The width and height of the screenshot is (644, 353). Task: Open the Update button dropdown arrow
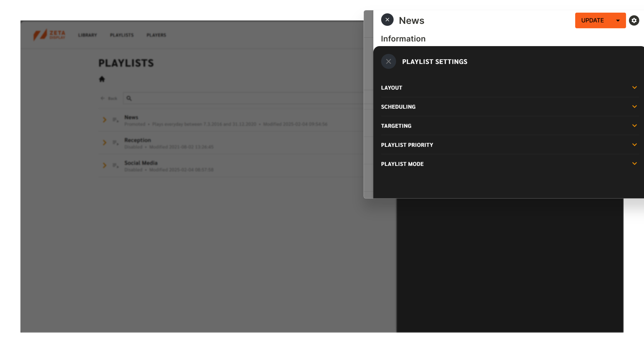618,20
